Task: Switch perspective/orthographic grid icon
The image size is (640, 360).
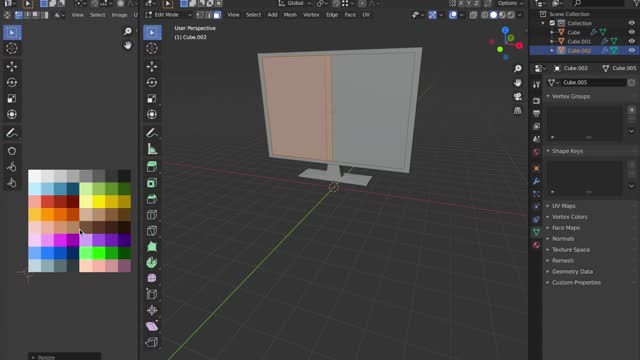Action: click(518, 111)
